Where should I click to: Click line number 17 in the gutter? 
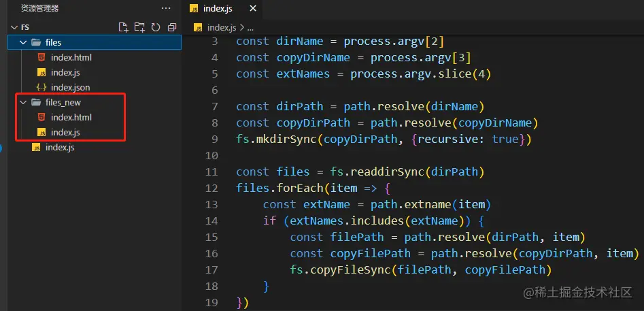click(211, 270)
